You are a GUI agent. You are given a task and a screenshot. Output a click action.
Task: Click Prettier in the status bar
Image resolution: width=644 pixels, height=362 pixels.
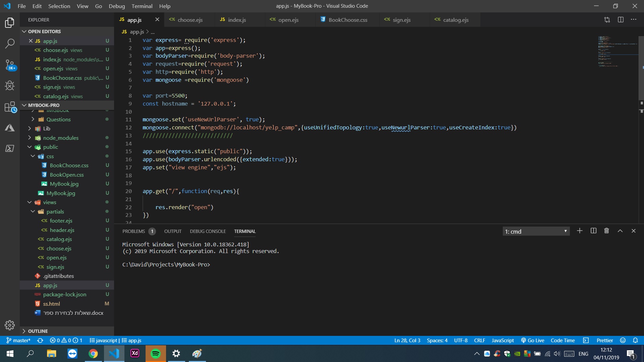coord(604,340)
